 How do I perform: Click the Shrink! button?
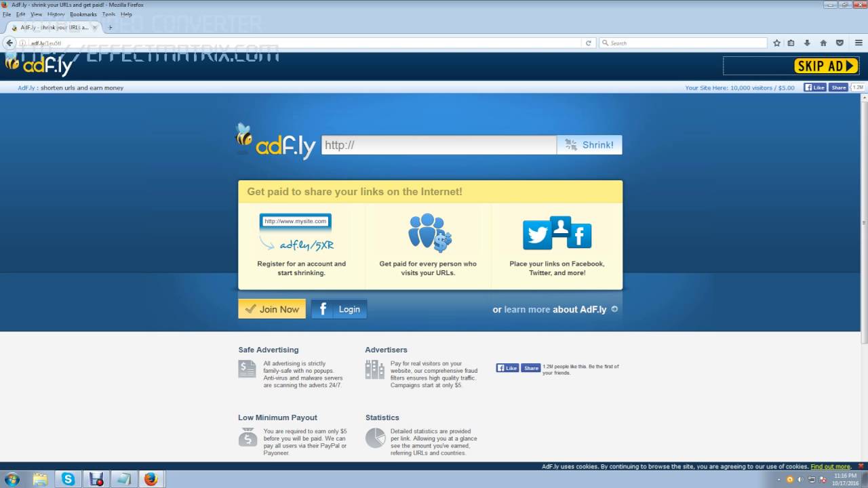coord(589,145)
